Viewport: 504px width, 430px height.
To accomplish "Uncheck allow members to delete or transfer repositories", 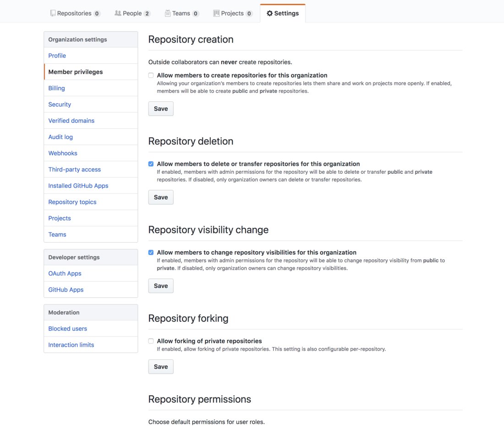I will click(x=151, y=164).
